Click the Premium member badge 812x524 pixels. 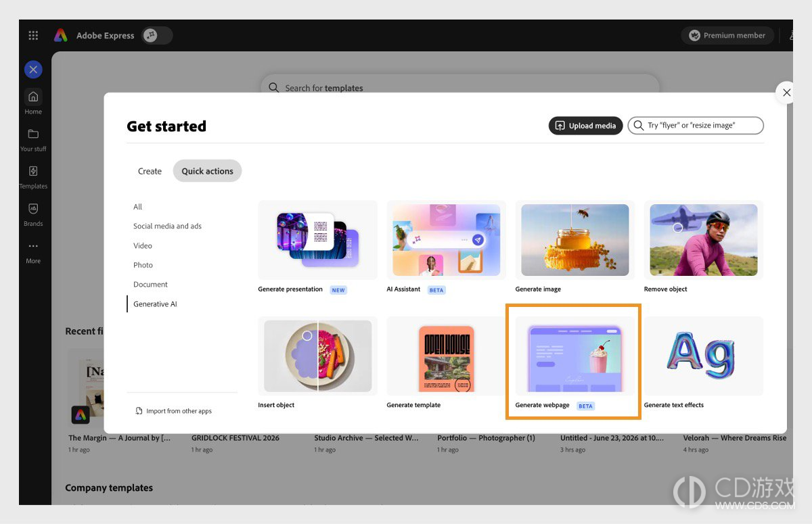[x=727, y=35]
